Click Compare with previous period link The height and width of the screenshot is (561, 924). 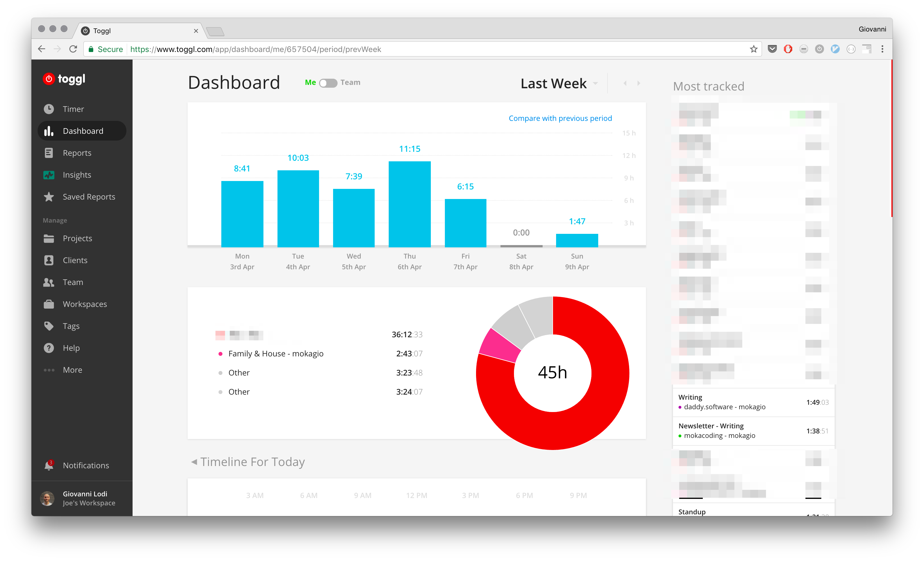560,118
